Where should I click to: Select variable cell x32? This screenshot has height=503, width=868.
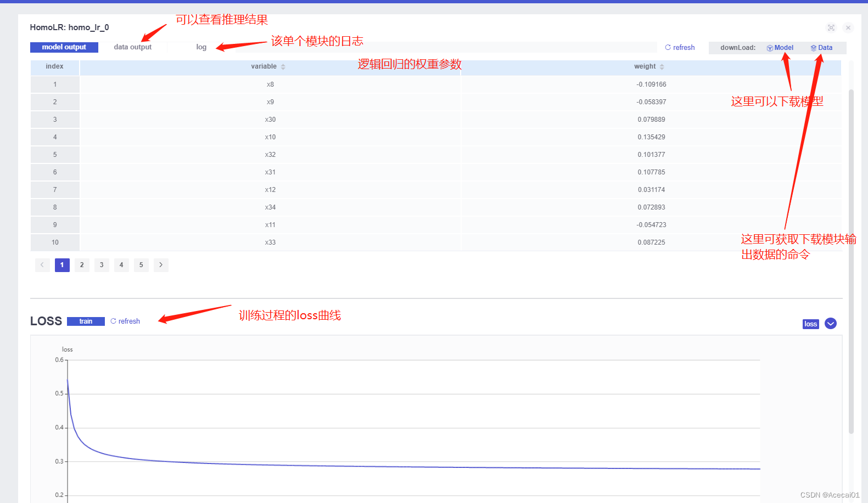270,155
